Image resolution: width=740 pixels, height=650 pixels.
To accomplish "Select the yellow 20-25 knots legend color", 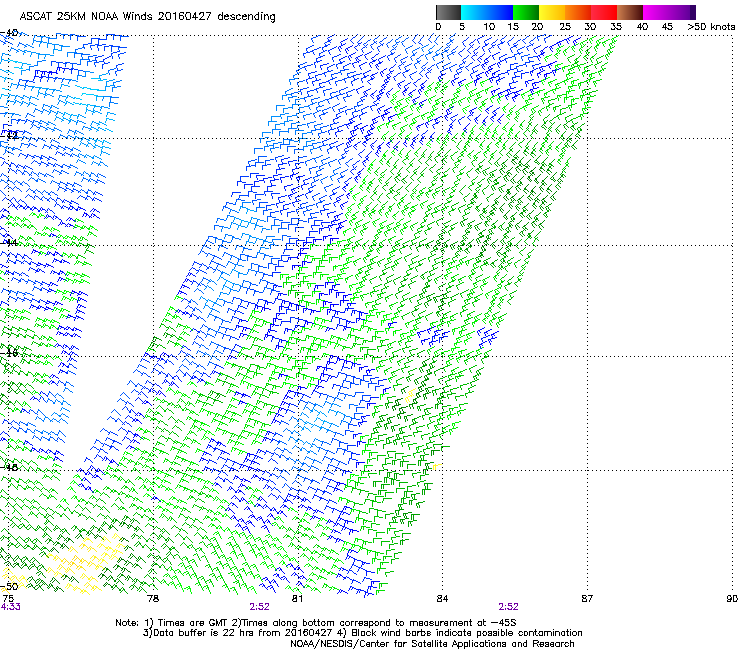I will point(552,12).
